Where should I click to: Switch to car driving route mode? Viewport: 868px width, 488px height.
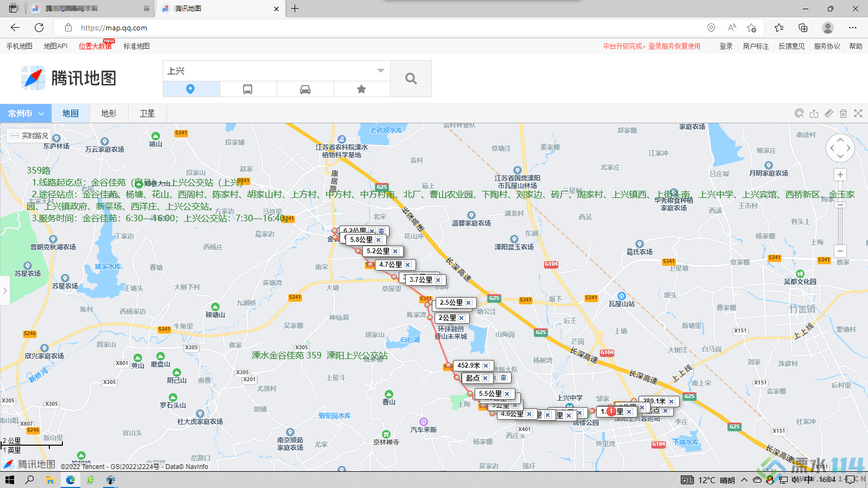point(305,89)
